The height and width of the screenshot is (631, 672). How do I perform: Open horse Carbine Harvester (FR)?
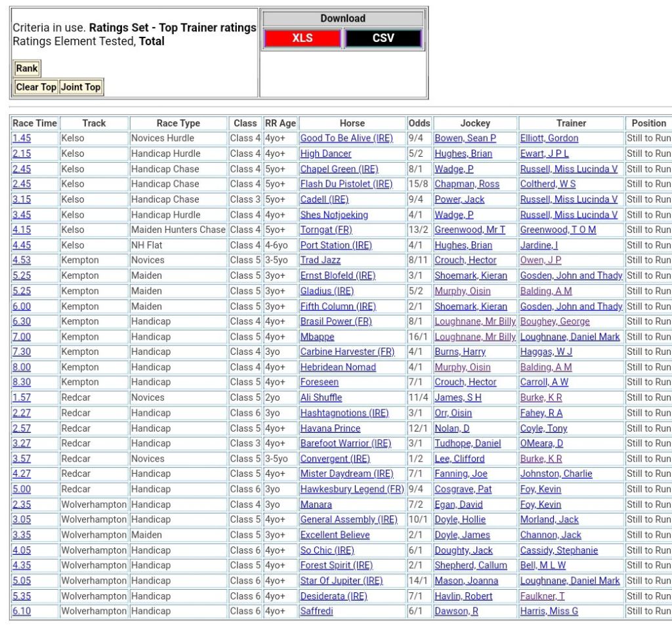point(347,352)
